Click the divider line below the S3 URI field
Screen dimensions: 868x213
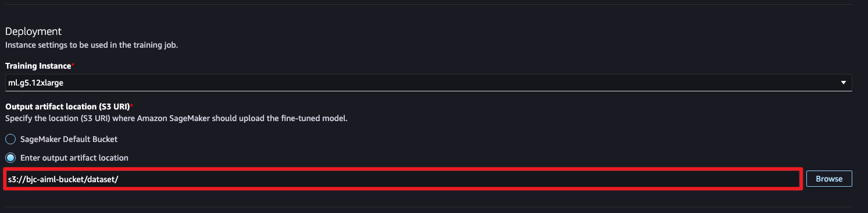pos(434,207)
